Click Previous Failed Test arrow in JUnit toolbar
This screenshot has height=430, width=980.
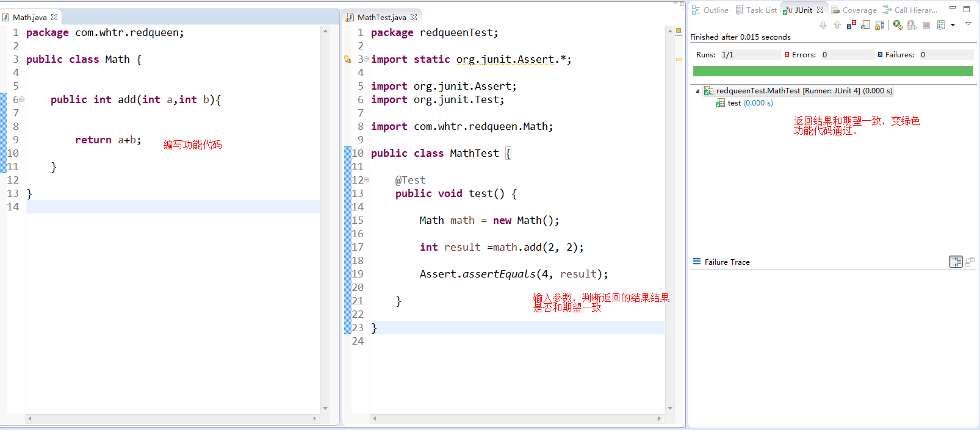tap(837, 25)
